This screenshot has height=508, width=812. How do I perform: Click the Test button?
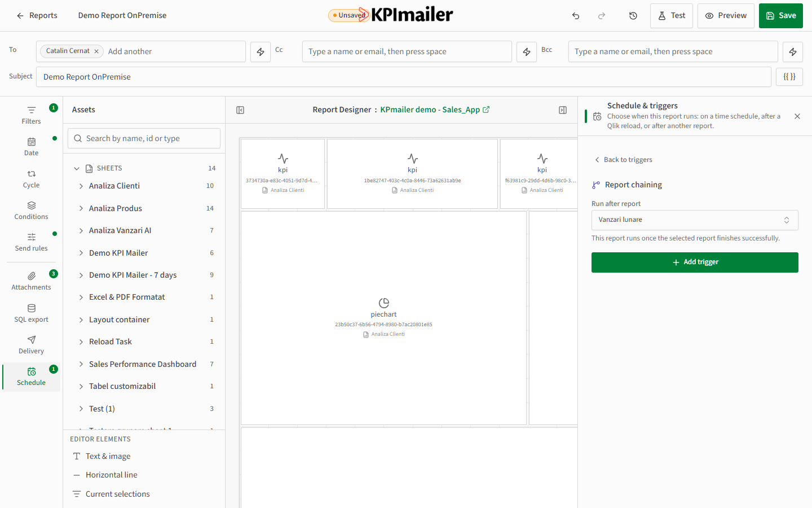point(672,16)
